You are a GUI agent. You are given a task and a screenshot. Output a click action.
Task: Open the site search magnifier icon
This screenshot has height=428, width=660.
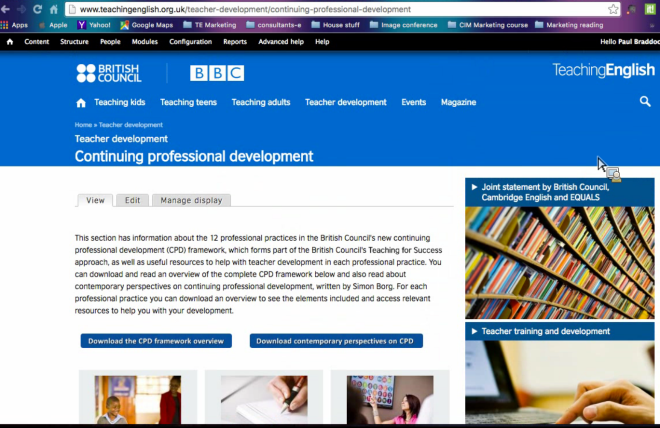tap(645, 102)
